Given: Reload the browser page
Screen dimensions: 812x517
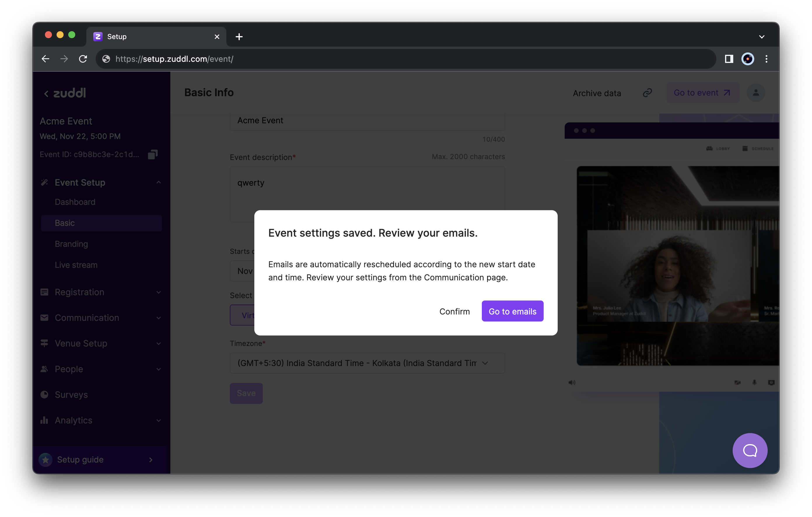Looking at the screenshot, I should [83, 59].
